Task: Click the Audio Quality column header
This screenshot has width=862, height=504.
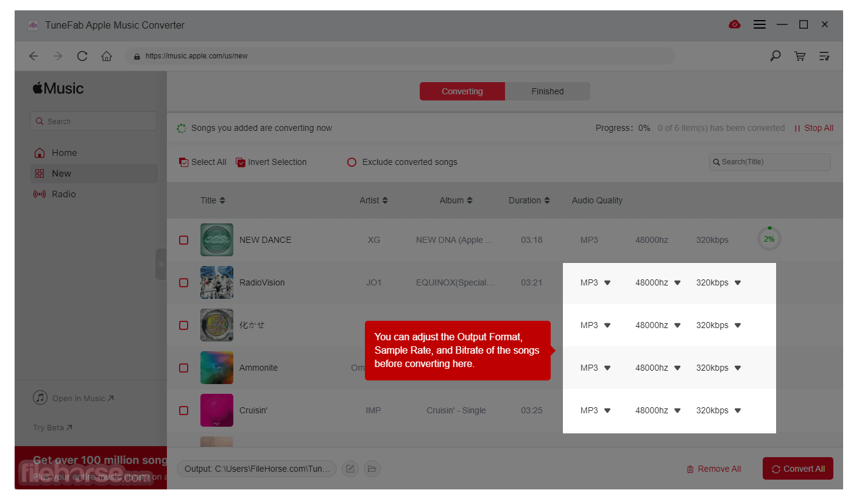Action: click(597, 200)
